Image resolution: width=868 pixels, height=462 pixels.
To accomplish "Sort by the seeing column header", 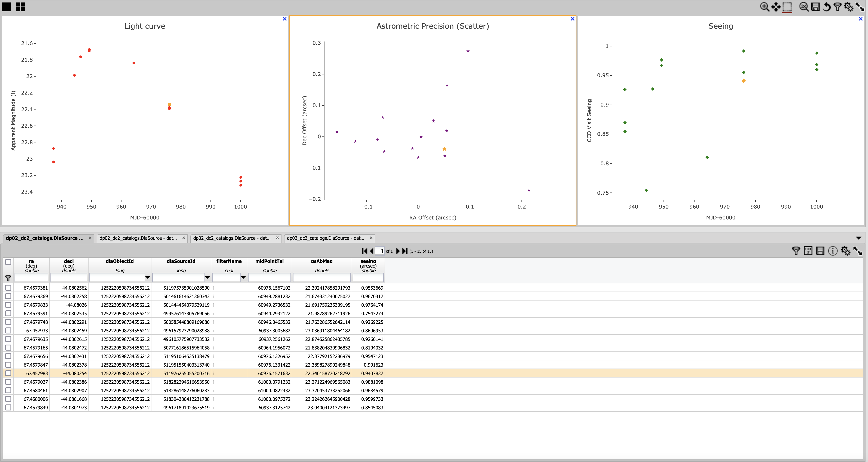I will pyautogui.click(x=368, y=261).
